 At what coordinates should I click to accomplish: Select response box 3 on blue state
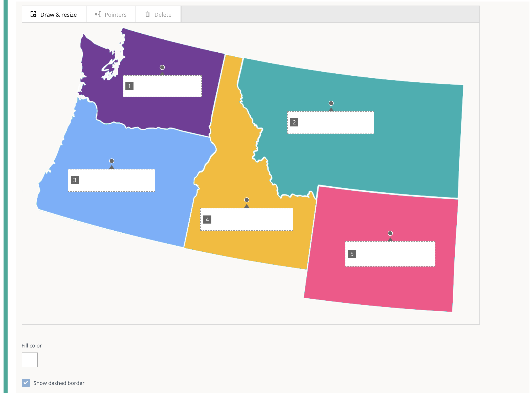(116, 180)
